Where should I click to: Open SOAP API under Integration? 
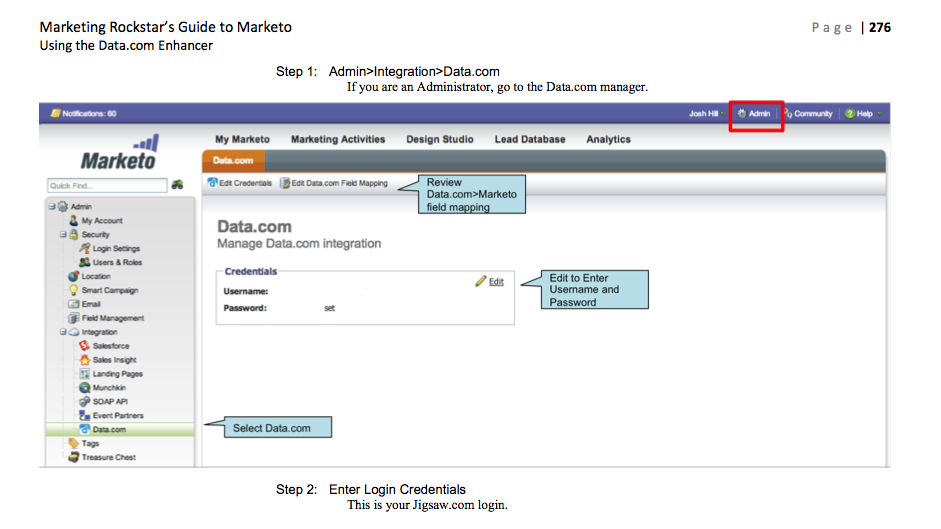pyautogui.click(x=110, y=401)
